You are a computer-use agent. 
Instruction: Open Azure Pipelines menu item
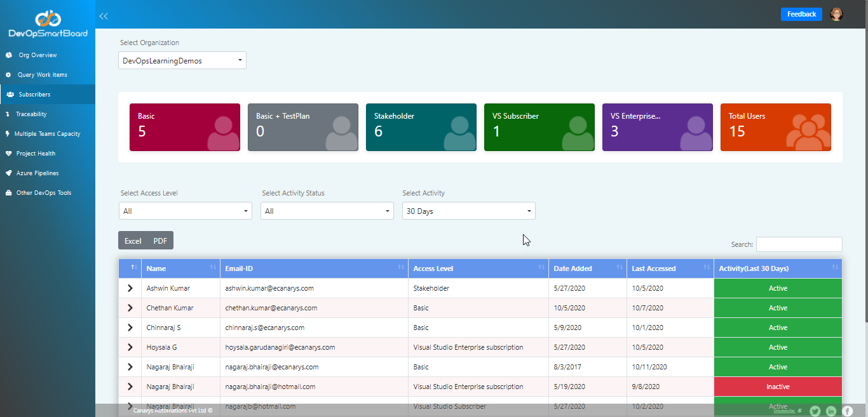click(x=48, y=173)
